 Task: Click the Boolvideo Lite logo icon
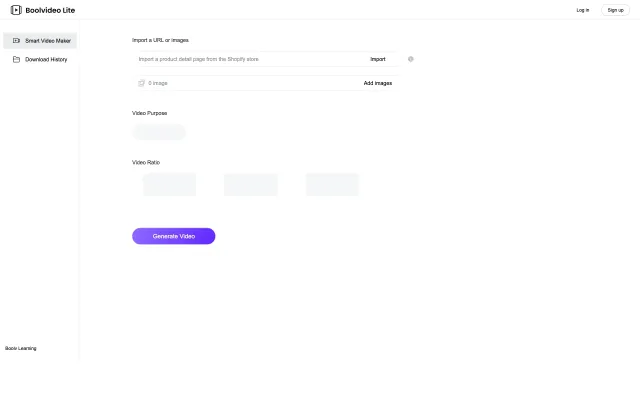[x=16, y=10]
